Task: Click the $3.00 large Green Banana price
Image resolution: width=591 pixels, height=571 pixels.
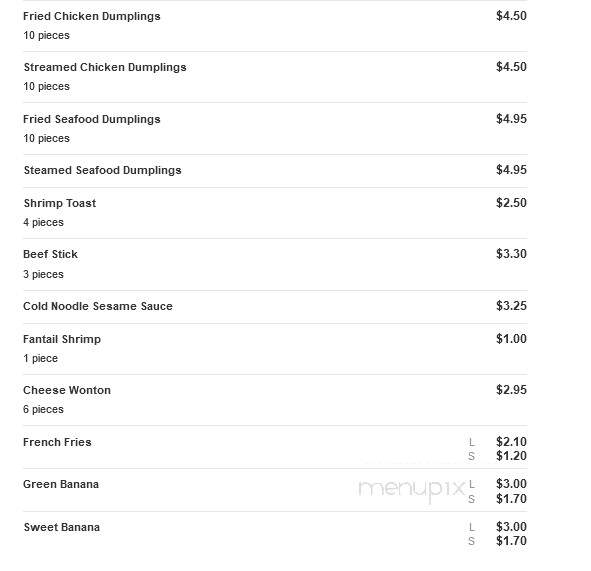Action: 511,484
